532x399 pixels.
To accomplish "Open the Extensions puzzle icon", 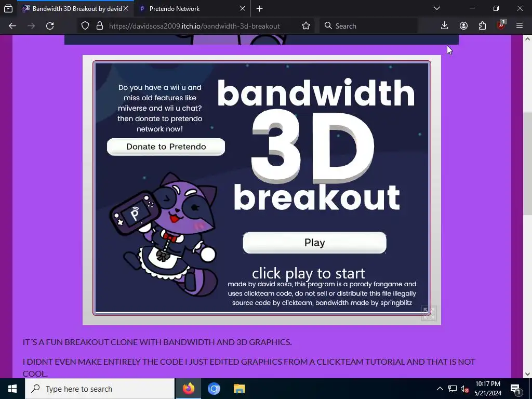I will pyautogui.click(x=482, y=26).
